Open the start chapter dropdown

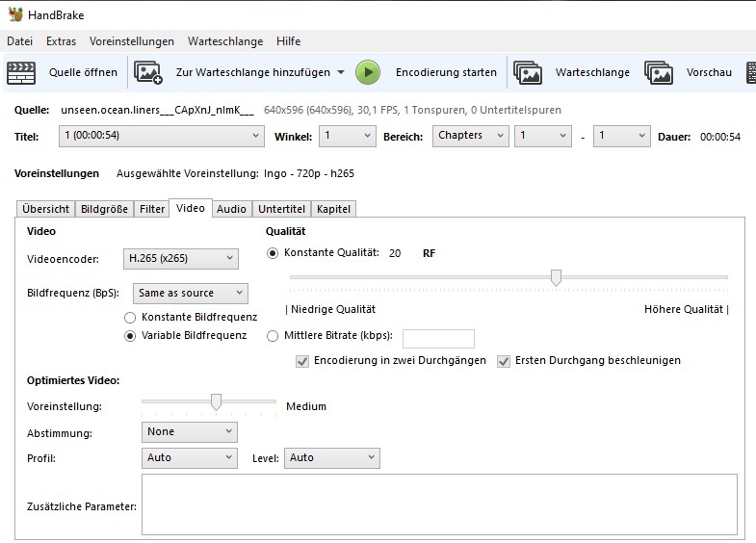pos(543,136)
